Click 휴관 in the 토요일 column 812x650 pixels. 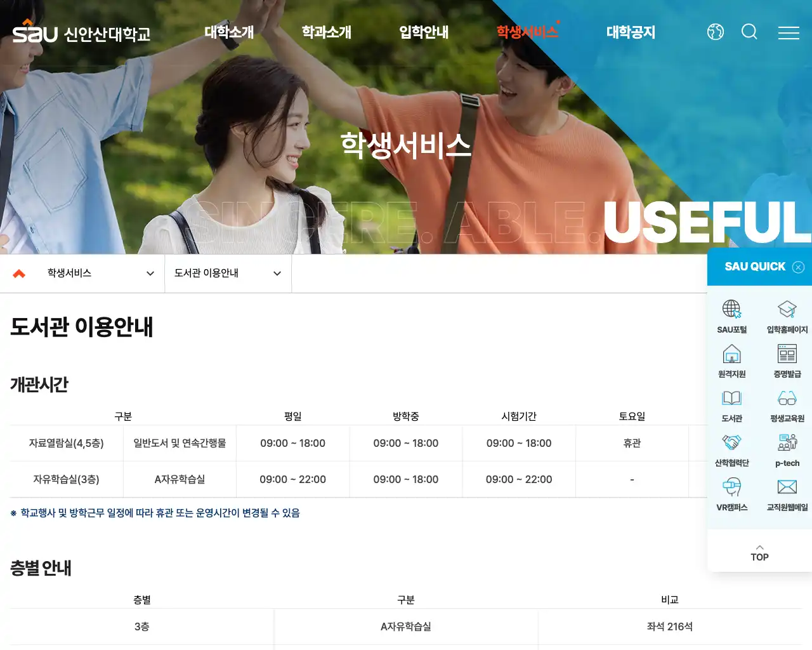632,443
